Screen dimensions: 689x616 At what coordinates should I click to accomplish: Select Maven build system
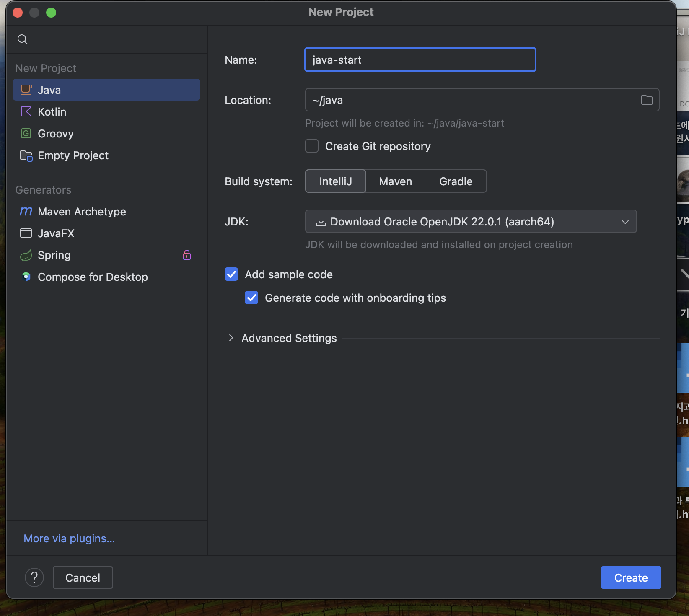pyautogui.click(x=395, y=181)
